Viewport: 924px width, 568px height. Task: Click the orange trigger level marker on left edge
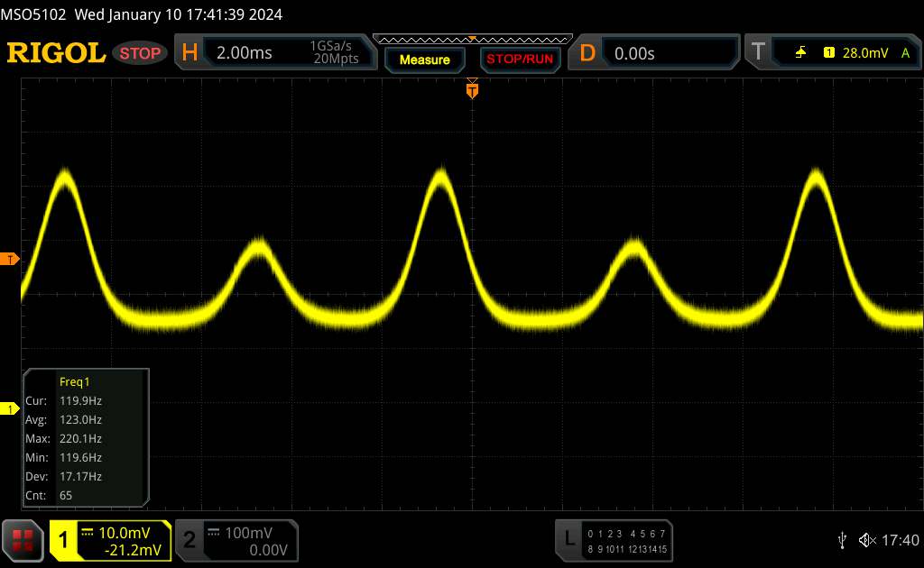(11, 260)
